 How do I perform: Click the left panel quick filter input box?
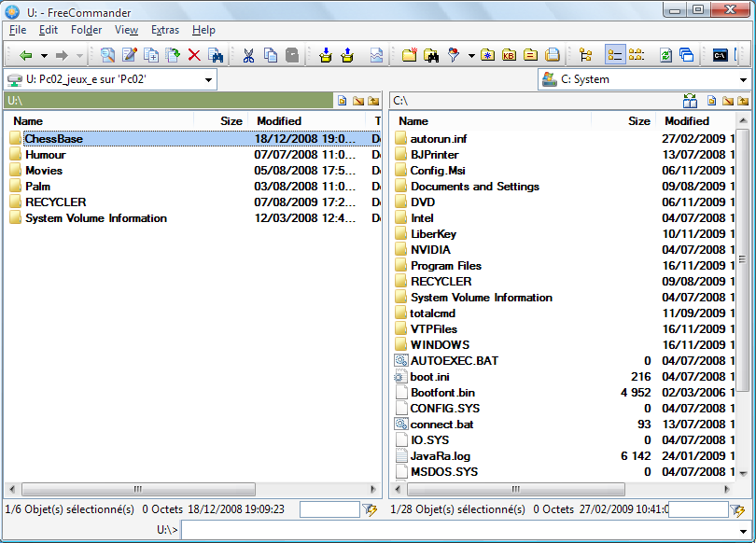pos(329,509)
